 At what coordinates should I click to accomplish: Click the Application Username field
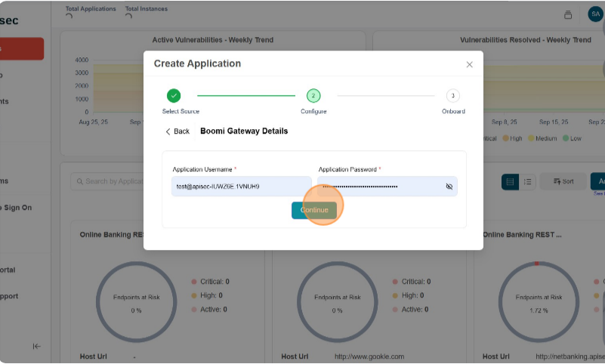click(241, 187)
